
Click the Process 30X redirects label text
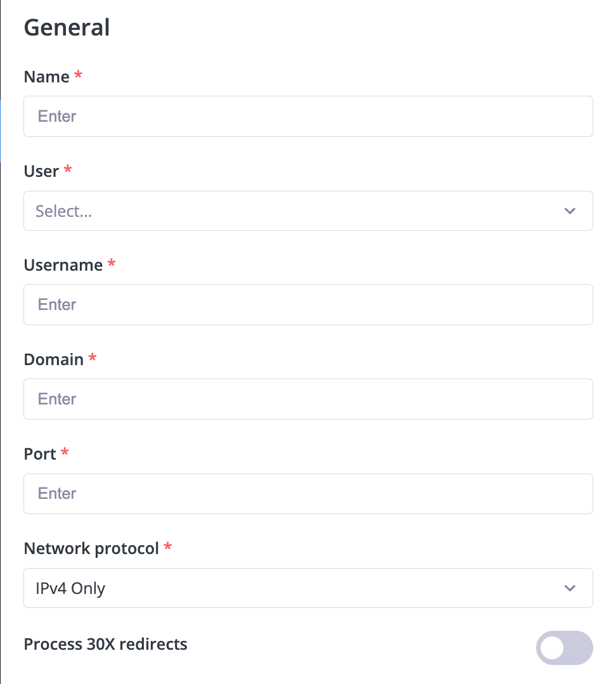tap(105, 644)
